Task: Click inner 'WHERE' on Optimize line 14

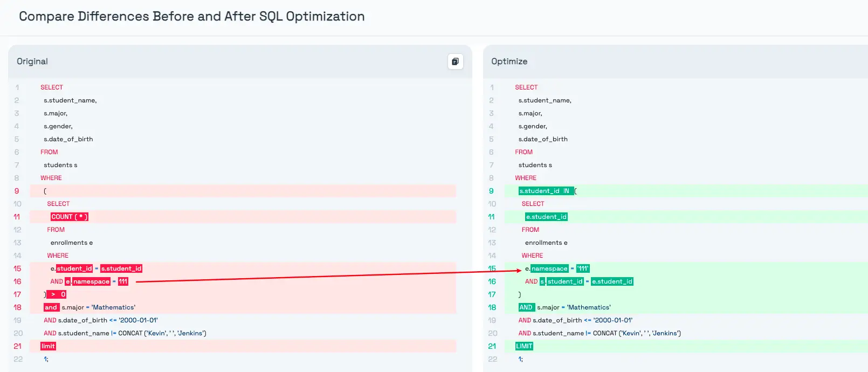Action: (533, 256)
